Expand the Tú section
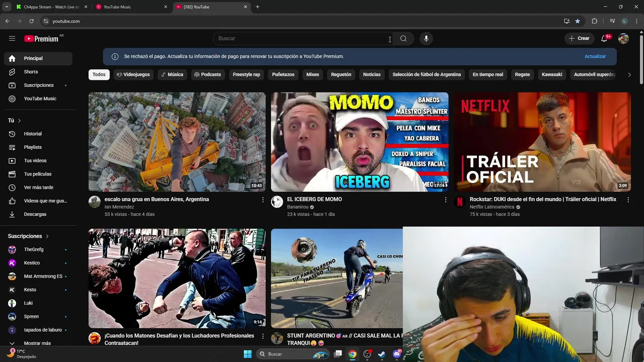The width and height of the screenshot is (644, 362). (x=14, y=121)
